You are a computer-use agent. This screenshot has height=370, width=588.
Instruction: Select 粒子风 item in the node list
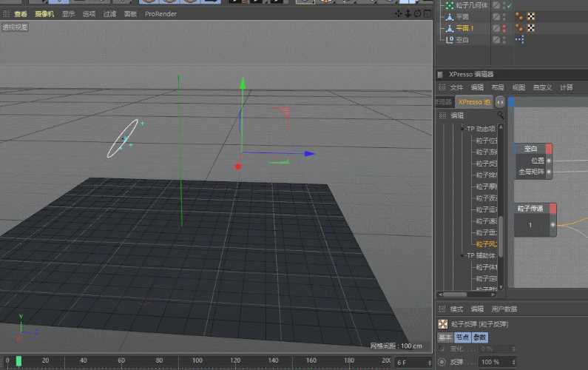click(x=486, y=244)
